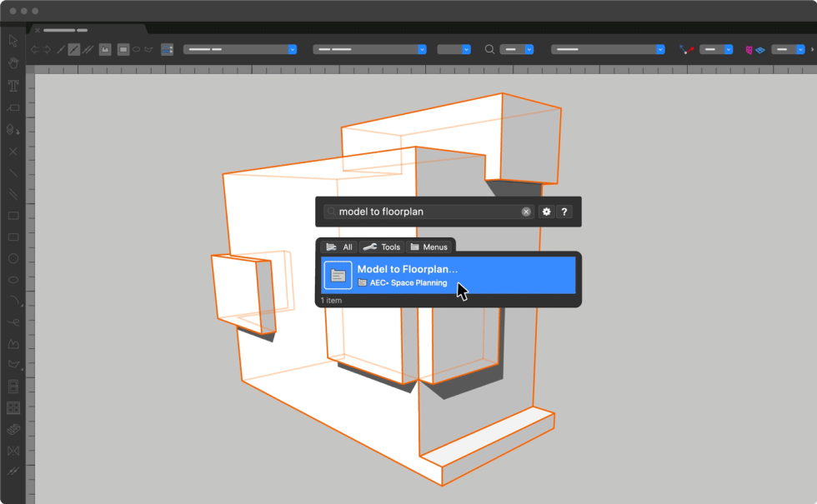Click the magnifying glass in the search field

pyautogui.click(x=331, y=212)
